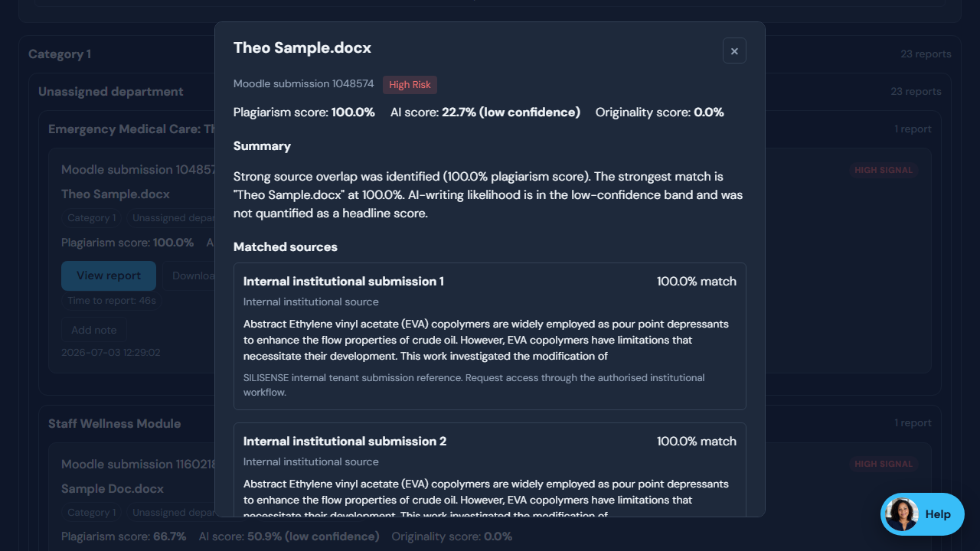Open Internal institutional submission 1 card
The width and height of the screenshot is (980, 551).
pyautogui.click(x=490, y=336)
